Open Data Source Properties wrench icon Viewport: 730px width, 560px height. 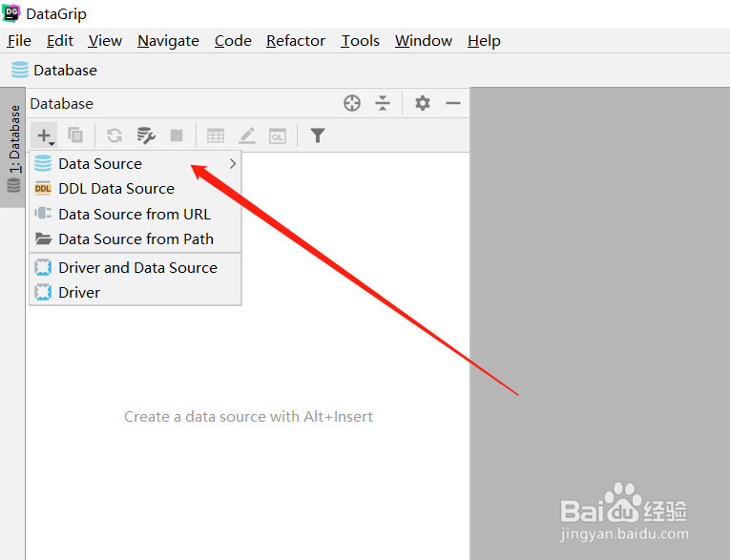tap(146, 135)
